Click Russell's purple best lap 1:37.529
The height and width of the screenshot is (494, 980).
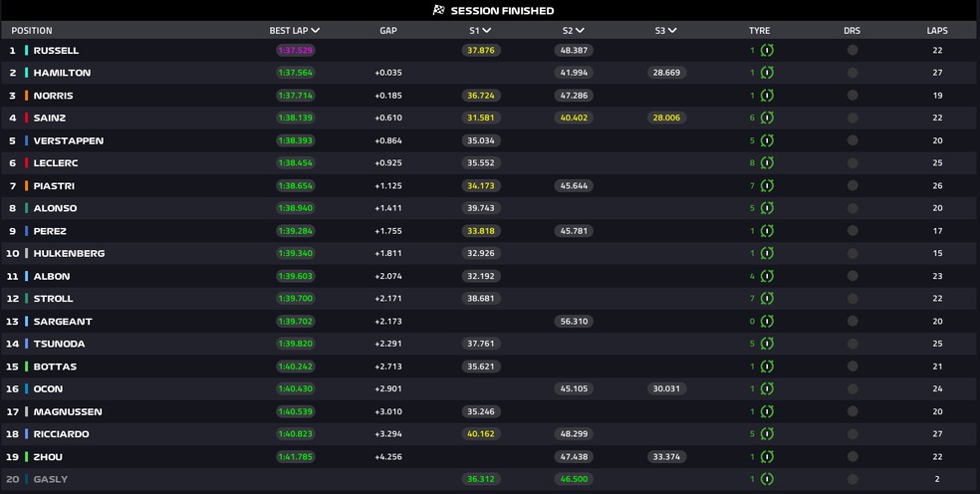point(296,50)
